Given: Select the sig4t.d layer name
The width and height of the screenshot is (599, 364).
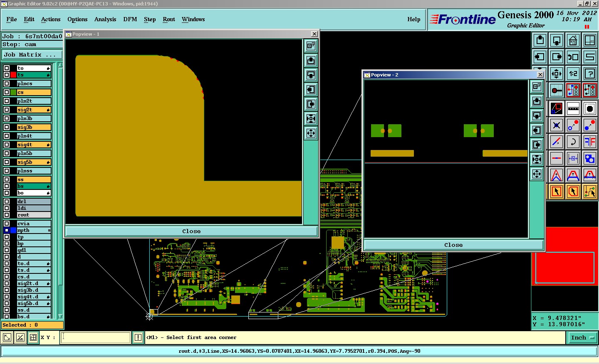Looking at the screenshot, I should click(34, 297).
